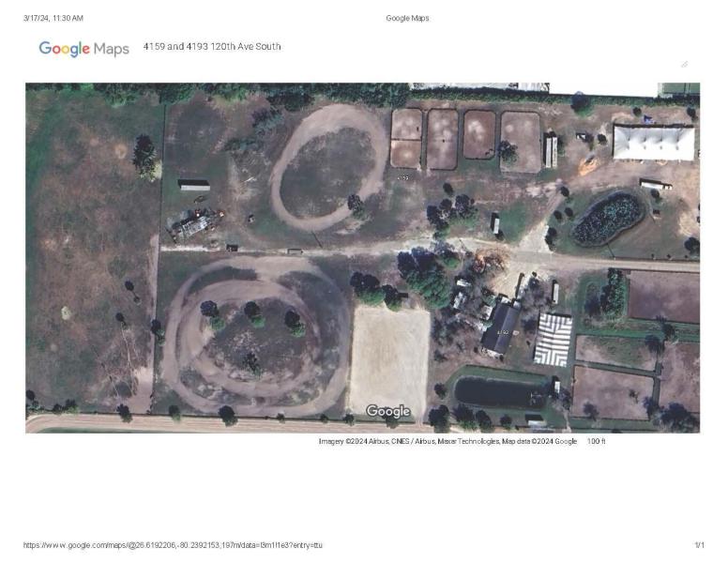728x563 pixels.
Task: Click the 1/1 page number
Action: click(699, 545)
